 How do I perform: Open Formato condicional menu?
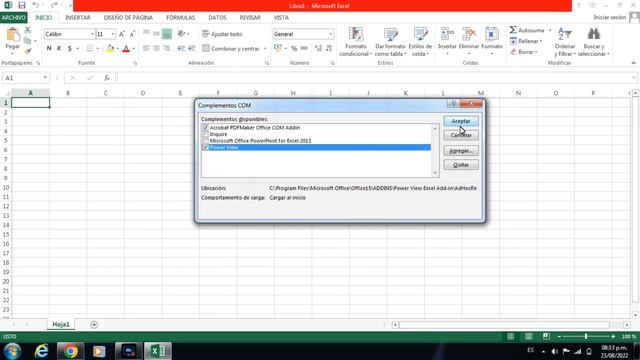click(356, 42)
